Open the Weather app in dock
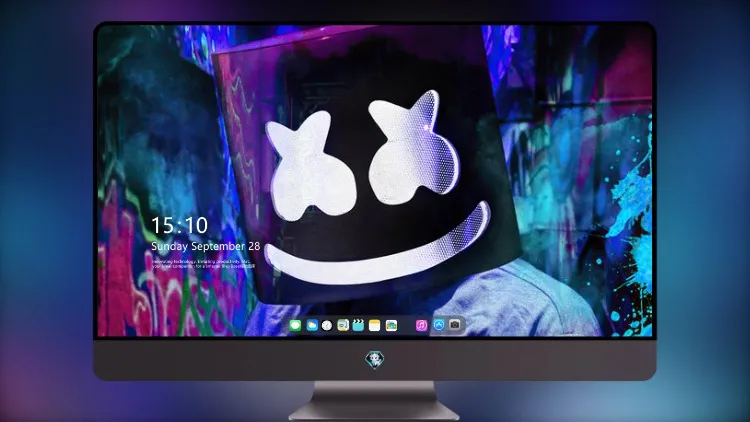 (x=312, y=325)
